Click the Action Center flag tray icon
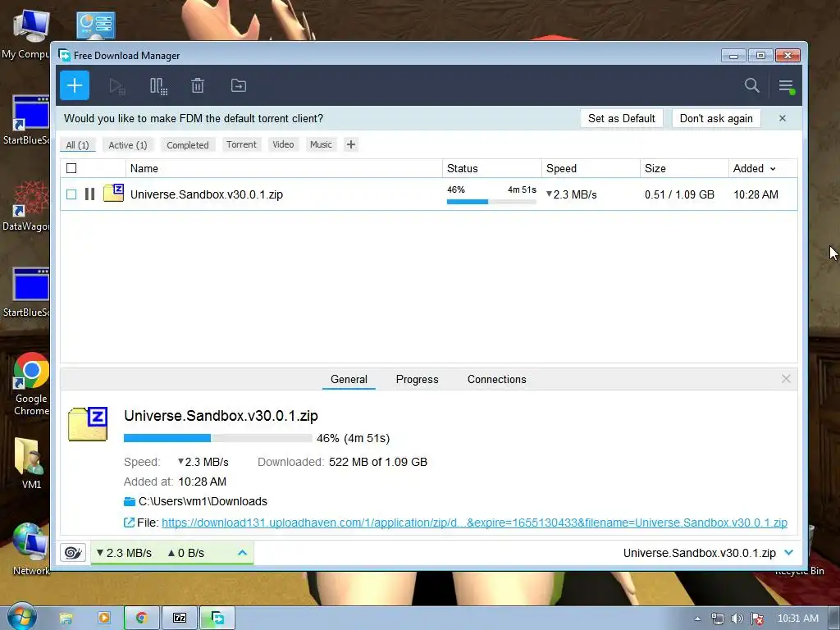Viewport: 840px width, 630px height. click(757, 619)
